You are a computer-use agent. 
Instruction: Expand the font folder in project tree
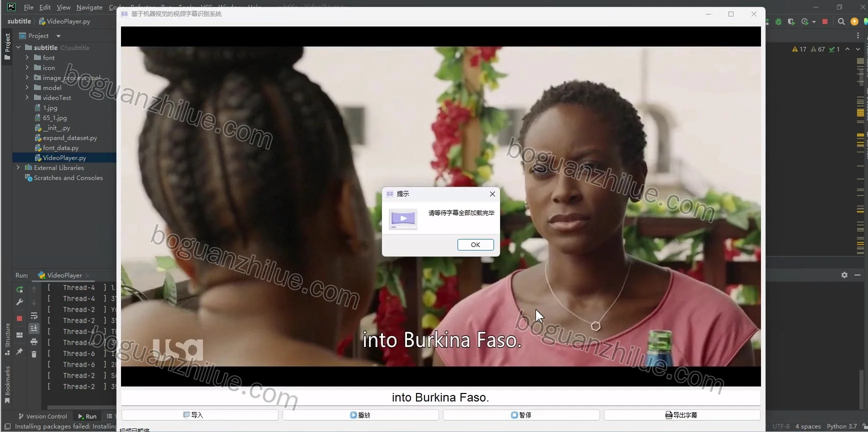pos(27,57)
